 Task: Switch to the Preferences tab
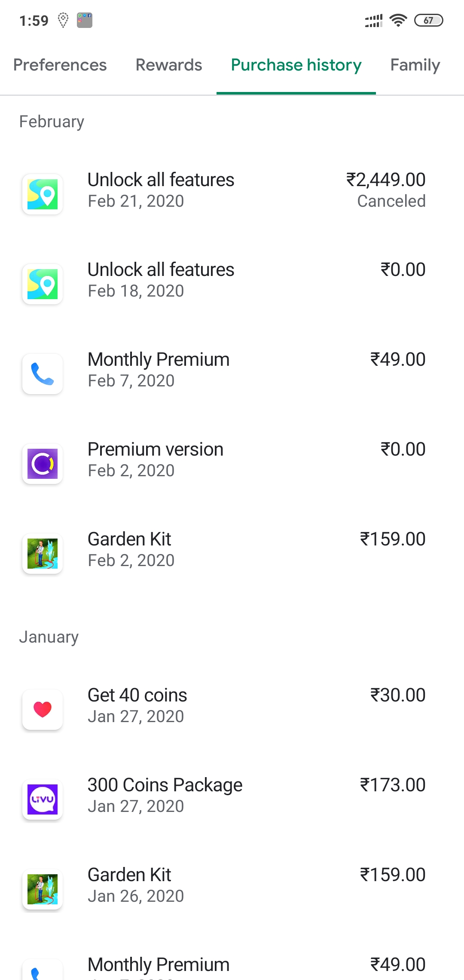(x=60, y=65)
